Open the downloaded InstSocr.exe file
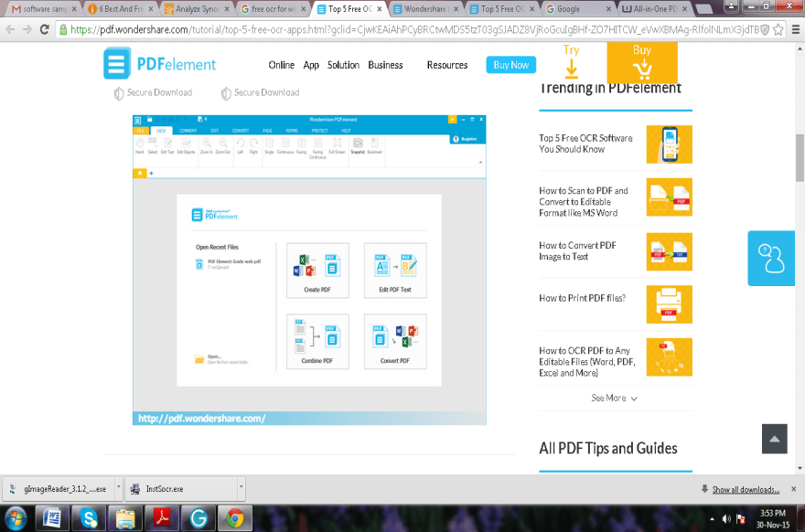 point(182,489)
